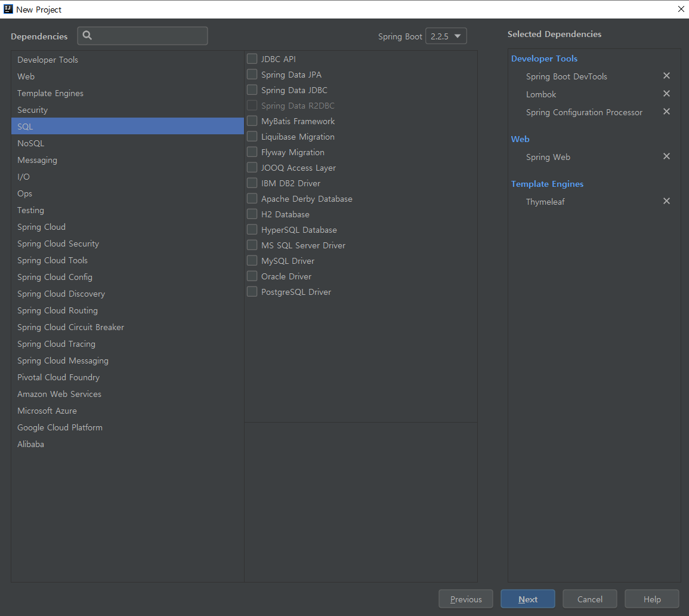Select Spring Boot DevTools entry

(x=566, y=76)
